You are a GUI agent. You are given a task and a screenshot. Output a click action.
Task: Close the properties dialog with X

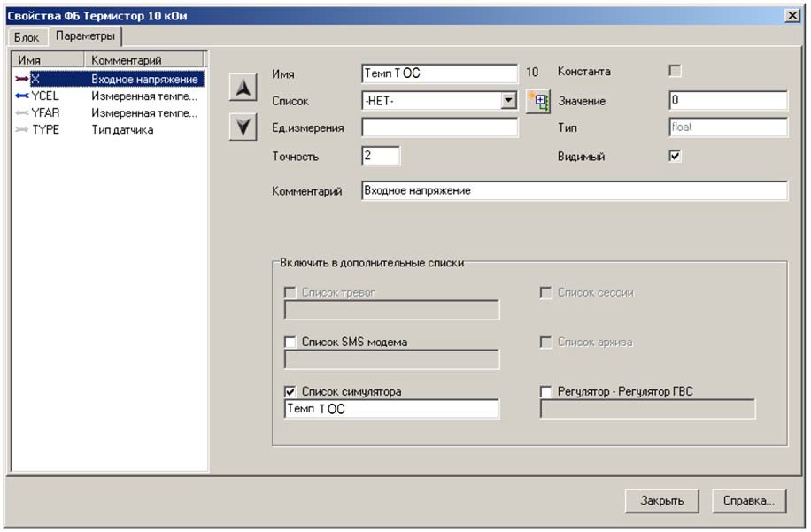click(792, 16)
